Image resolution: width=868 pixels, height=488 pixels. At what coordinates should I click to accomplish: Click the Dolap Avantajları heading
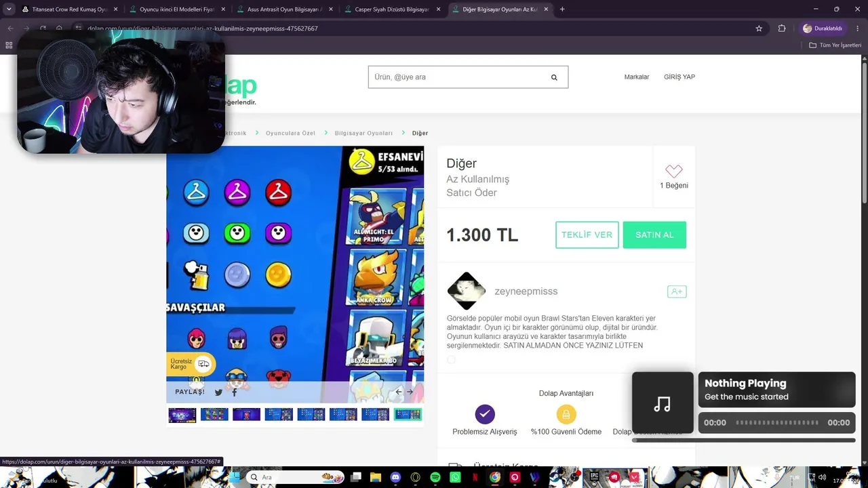click(566, 393)
